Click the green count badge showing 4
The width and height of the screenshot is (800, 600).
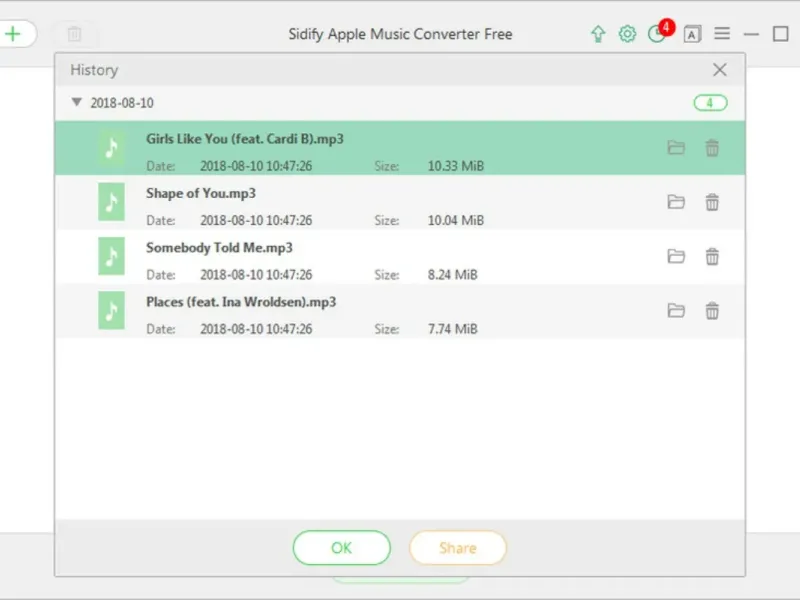coord(710,103)
